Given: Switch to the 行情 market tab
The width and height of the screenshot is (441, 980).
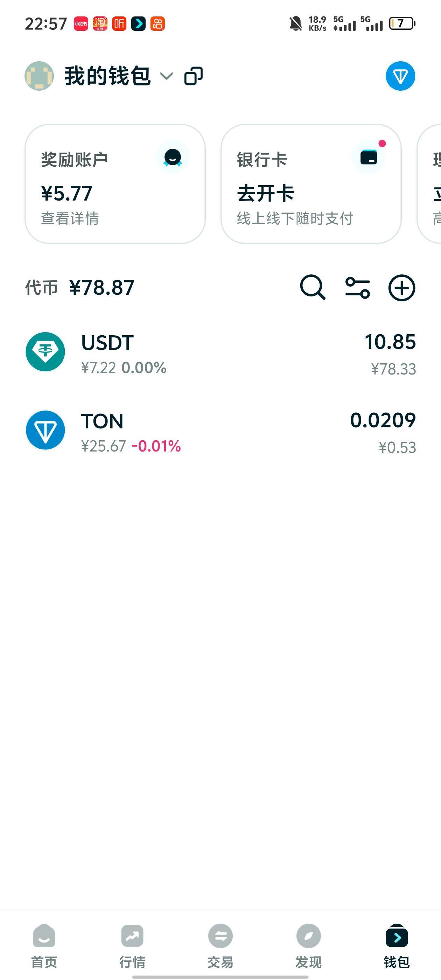Looking at the screenshot, I should point(132,945).
